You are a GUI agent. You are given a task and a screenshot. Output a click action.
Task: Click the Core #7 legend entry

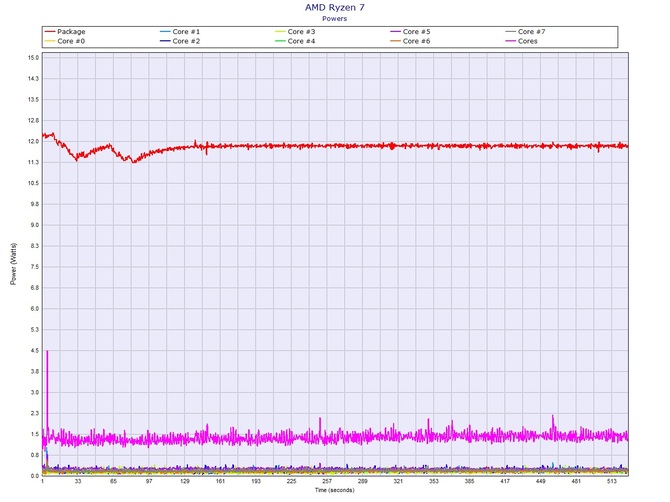pos(525,32)
